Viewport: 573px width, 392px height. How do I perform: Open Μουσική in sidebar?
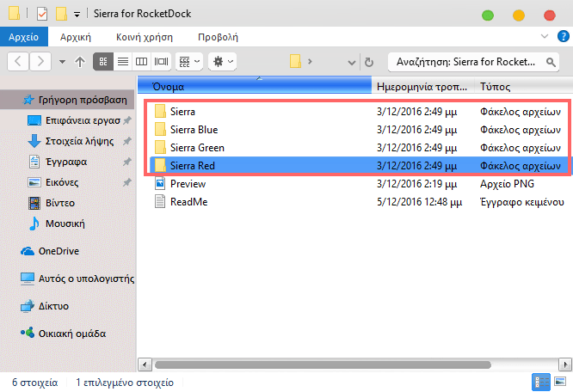pyautogui.click(x=57, y=224)
